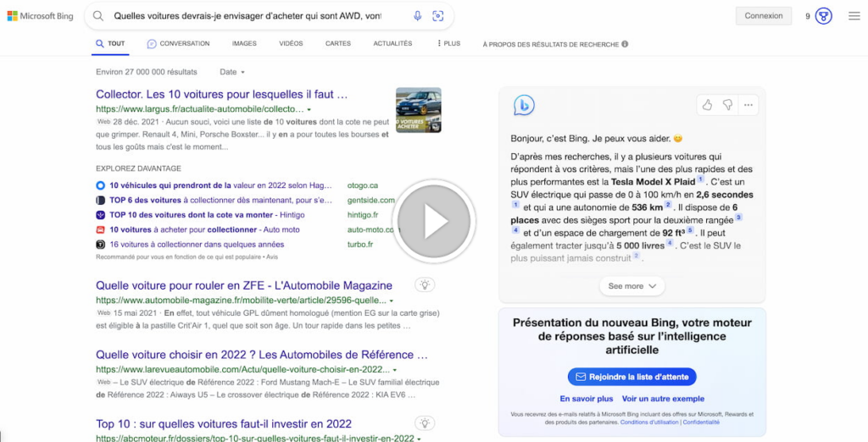Open the CONVERSATION tab

point(178,44)
